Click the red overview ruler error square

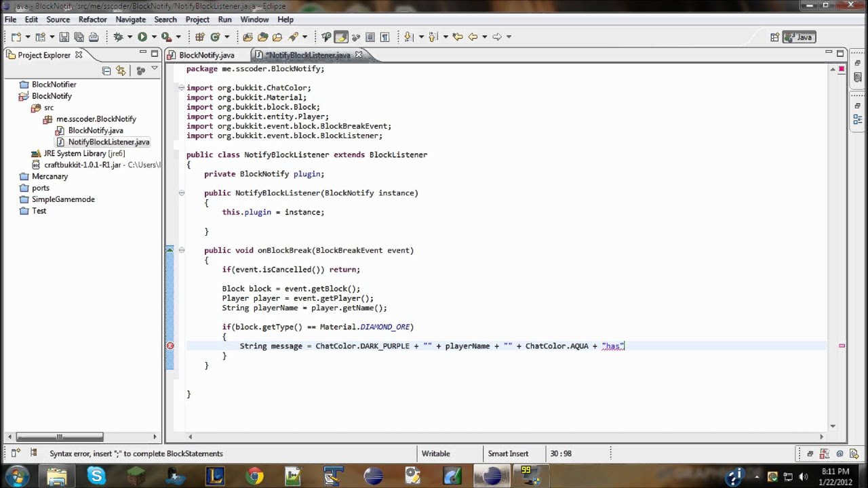(842, 68)
